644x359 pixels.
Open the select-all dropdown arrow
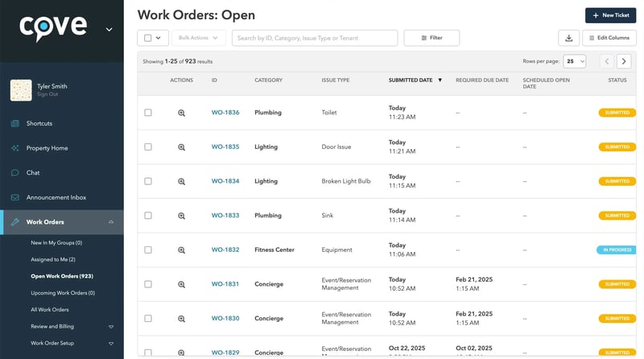tap(158, 38)
